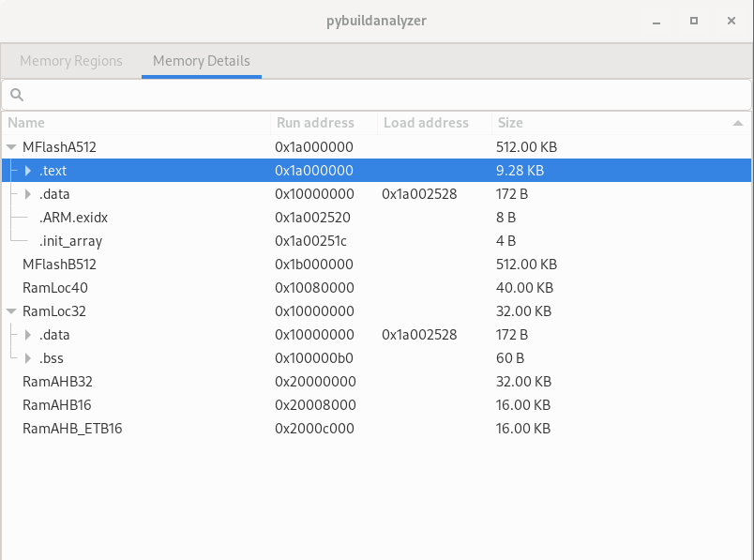Select the .init_array row
Image resolution: width=754 pixels, height=560 pixels.
click(x=376, y=241)
